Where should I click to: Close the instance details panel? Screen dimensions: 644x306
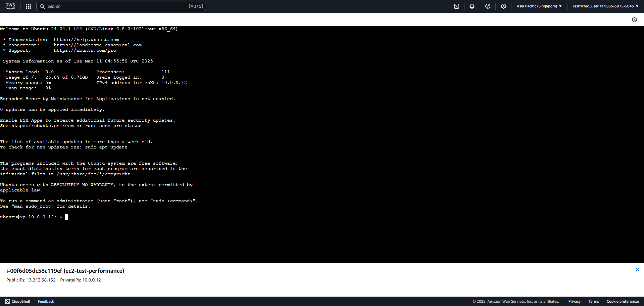point(637,269)
